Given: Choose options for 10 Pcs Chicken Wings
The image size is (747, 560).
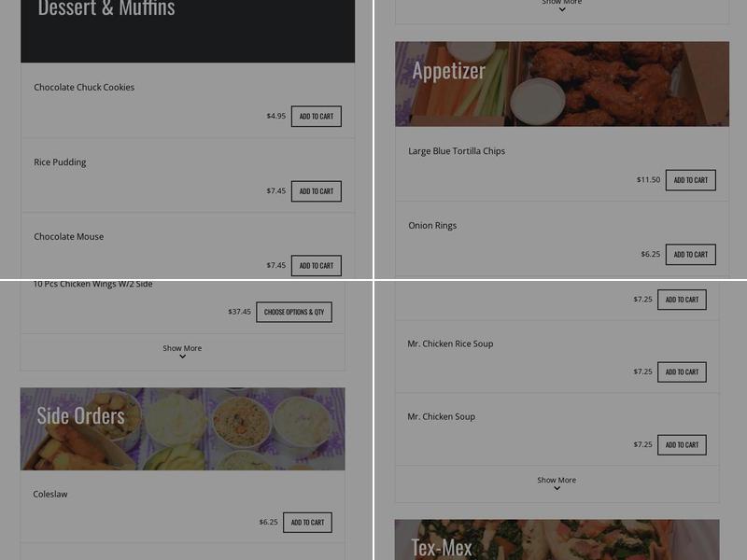Looking at the screenshot, I should pyautogui.click(x=294, y=312).
